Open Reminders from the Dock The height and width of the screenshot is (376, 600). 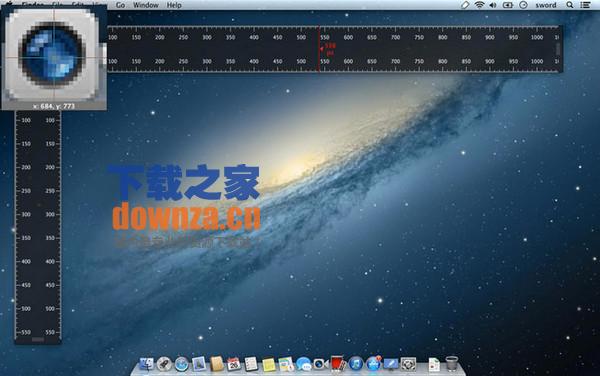point(251,364)
